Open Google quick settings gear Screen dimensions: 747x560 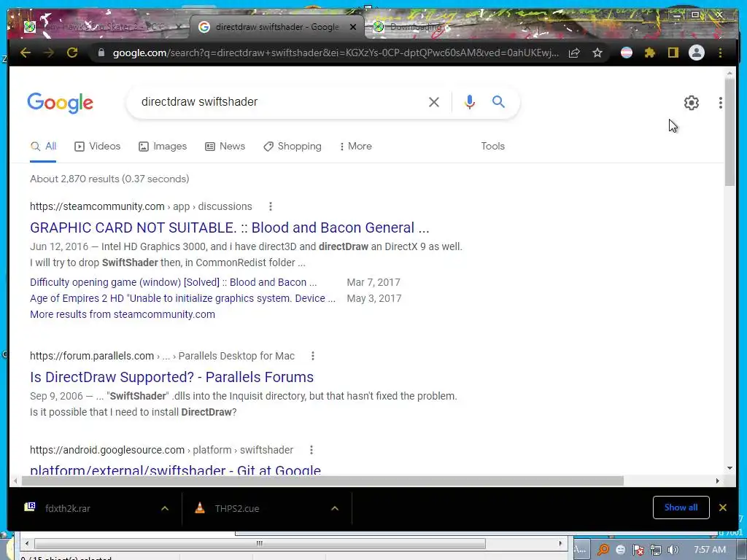[x=692, y=102]
